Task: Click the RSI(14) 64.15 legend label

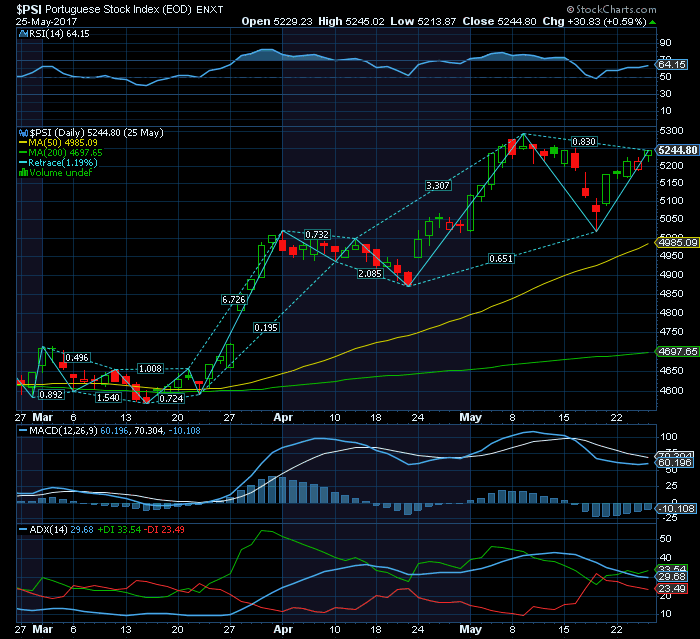Action: [59, 34]
